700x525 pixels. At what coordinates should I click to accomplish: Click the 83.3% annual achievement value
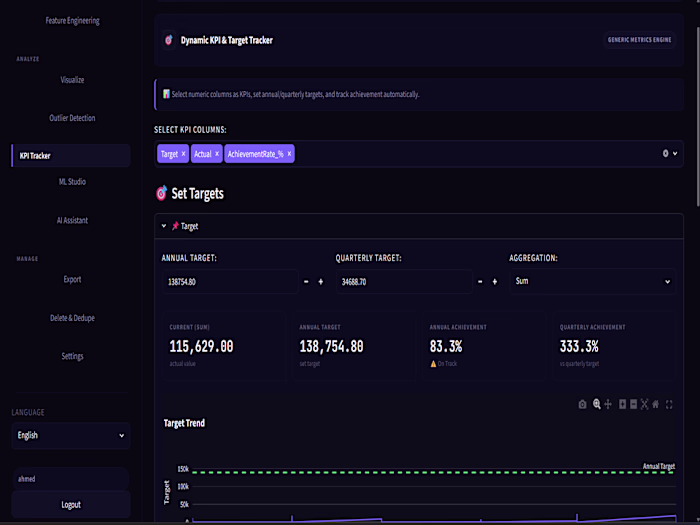click(x=446, y=346)
